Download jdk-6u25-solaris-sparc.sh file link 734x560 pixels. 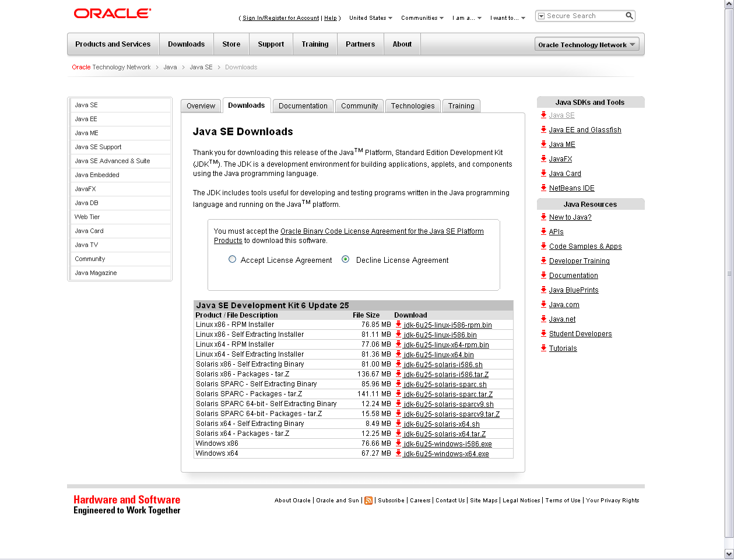tap(445, 385)
